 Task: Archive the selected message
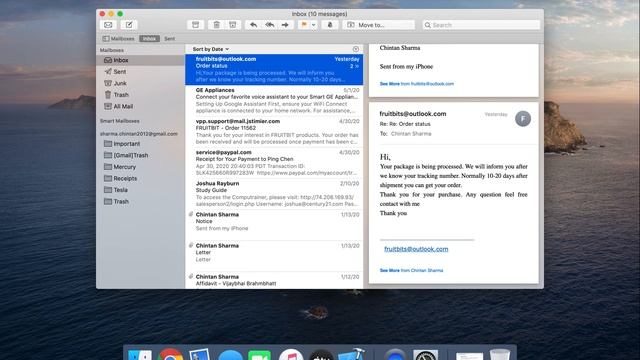click(x=196, y=25)
